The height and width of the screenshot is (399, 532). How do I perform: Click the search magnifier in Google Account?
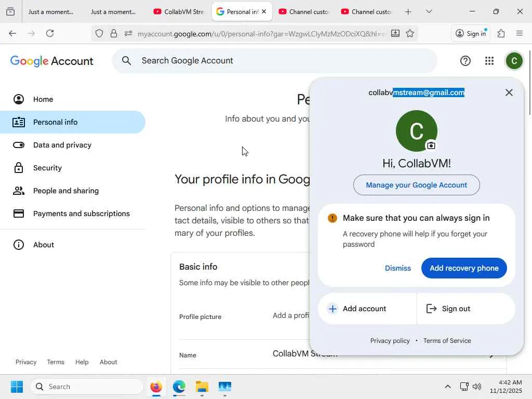coord(127,61)
